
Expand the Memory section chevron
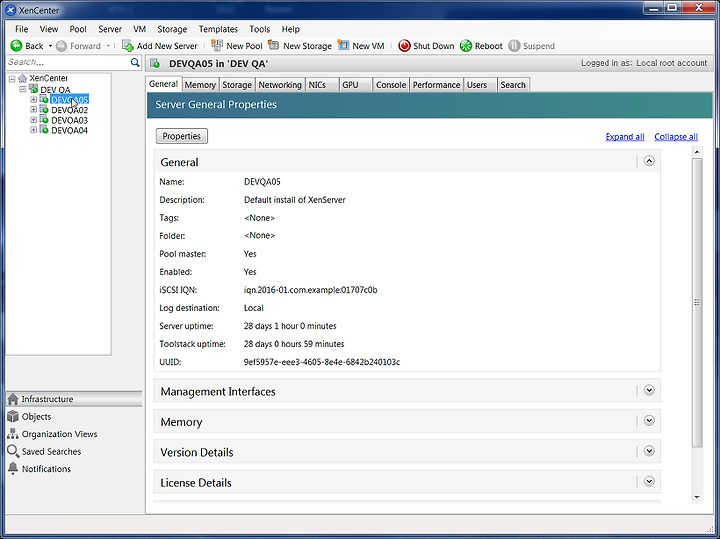coord(649,421)
